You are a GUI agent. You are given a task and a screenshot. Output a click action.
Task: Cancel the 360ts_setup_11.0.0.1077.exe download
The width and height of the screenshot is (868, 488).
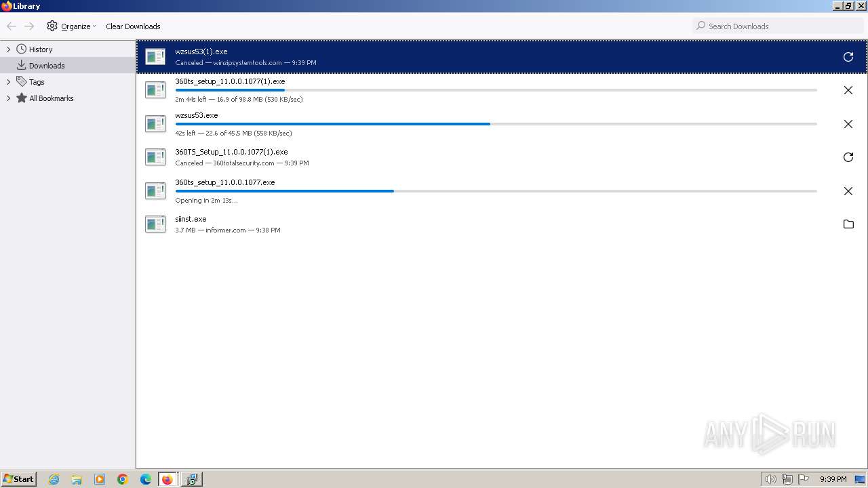click(x=848, y=191)
